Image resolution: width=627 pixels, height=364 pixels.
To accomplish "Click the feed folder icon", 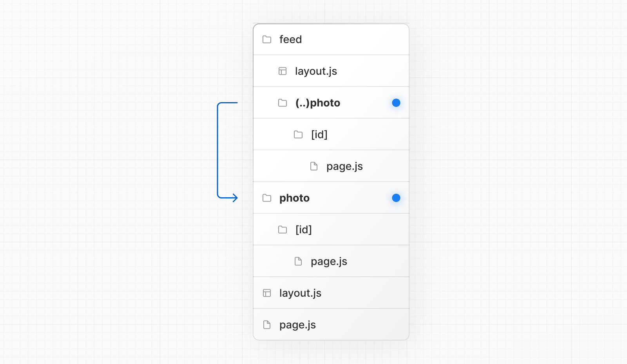I will click(x=267, y=40).
